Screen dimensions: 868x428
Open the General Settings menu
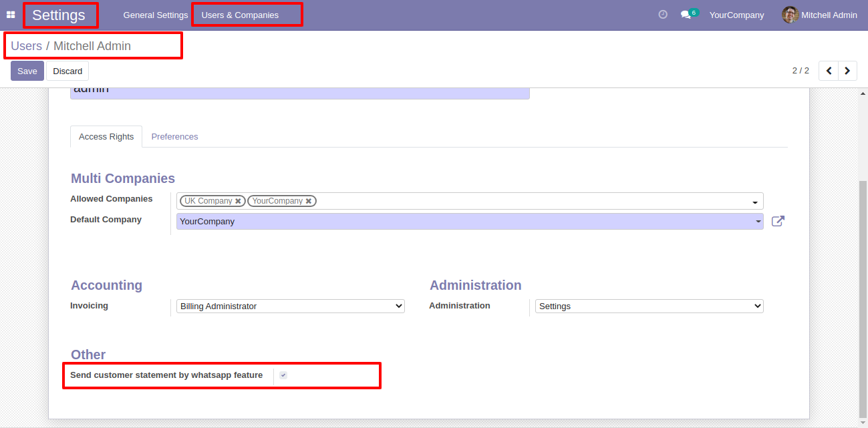pyautogui.click(x=156, y=15)
